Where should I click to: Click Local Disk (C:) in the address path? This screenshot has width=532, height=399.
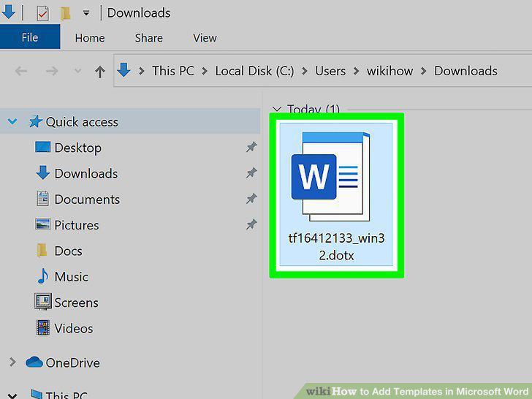coord(254,71)
